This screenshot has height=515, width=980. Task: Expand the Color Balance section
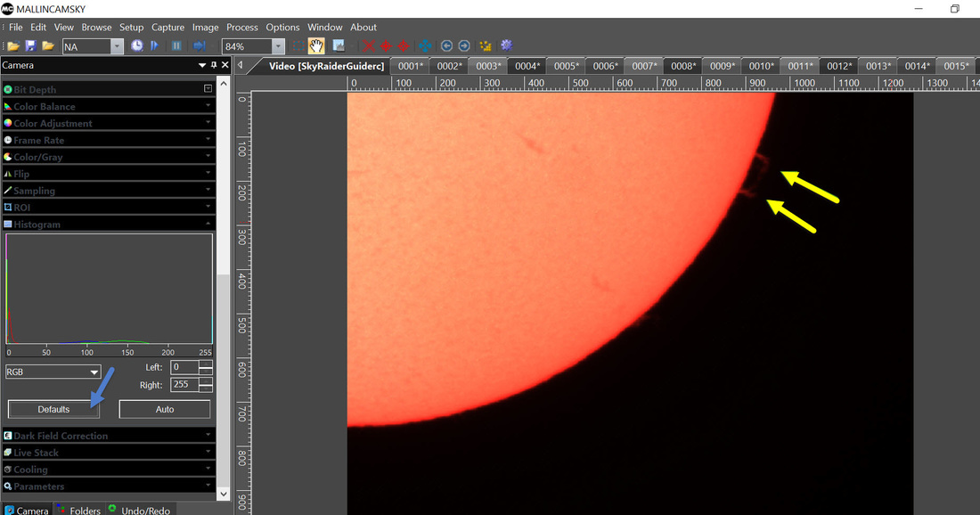pos(109,106)
